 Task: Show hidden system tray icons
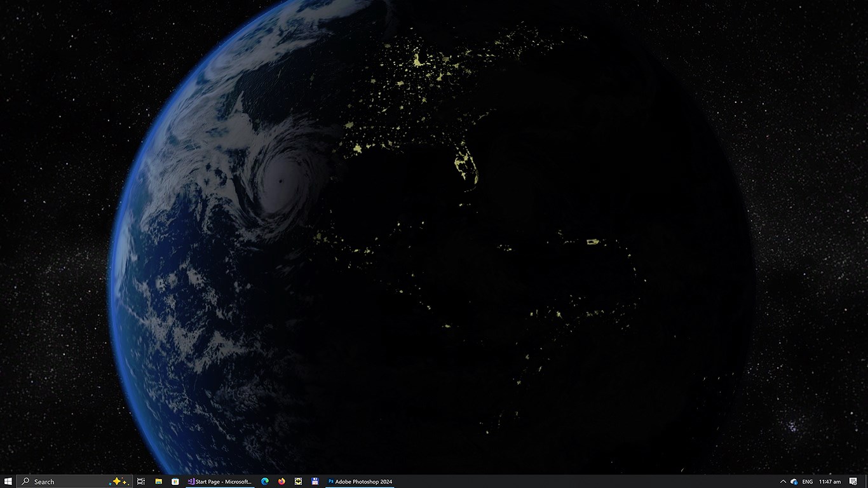783,482
